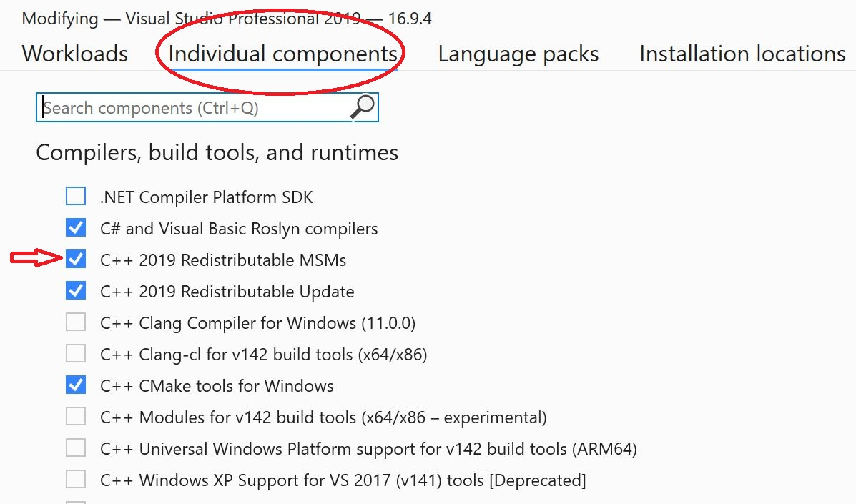Switch to the Workloads tab
Viewport: 856px width, 504px height.
[75, 54]
